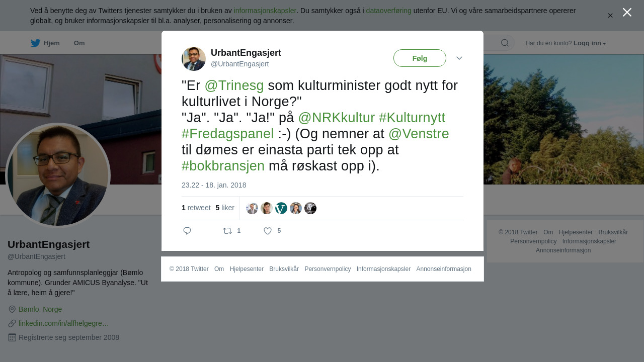Open the #Kulturnytt hashtag

pos(412,118)
